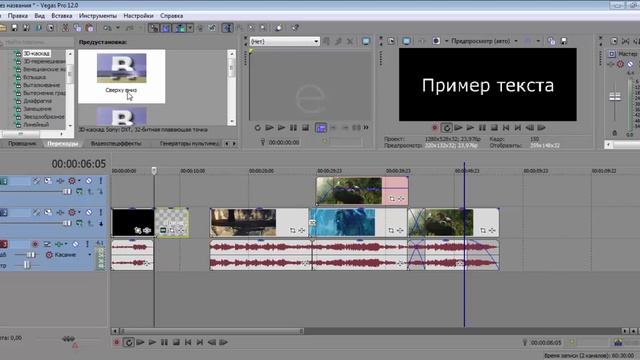Click Pause in bottom timeline transport bar
This screenshot has height=360, width=640.
coord(164,342)
